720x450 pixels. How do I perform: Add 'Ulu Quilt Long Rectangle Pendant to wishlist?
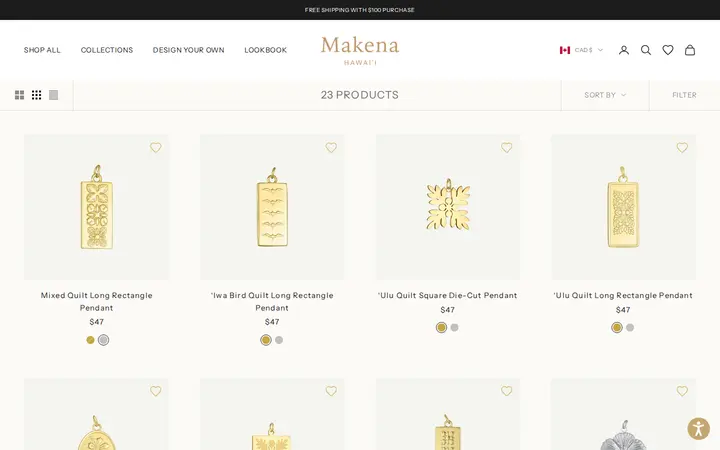(682, 147)
